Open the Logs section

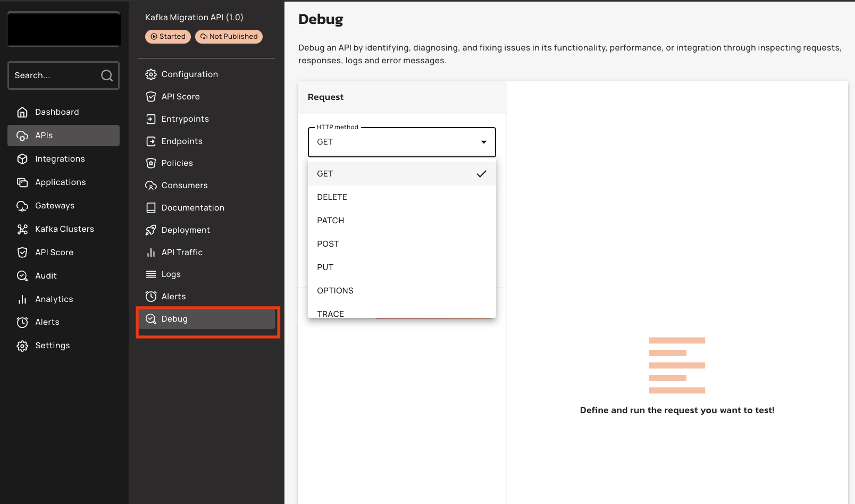(171, 274)
